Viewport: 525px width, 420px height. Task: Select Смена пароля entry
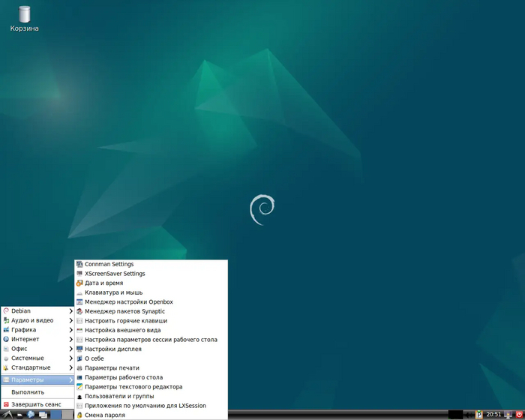coord(151,415)
